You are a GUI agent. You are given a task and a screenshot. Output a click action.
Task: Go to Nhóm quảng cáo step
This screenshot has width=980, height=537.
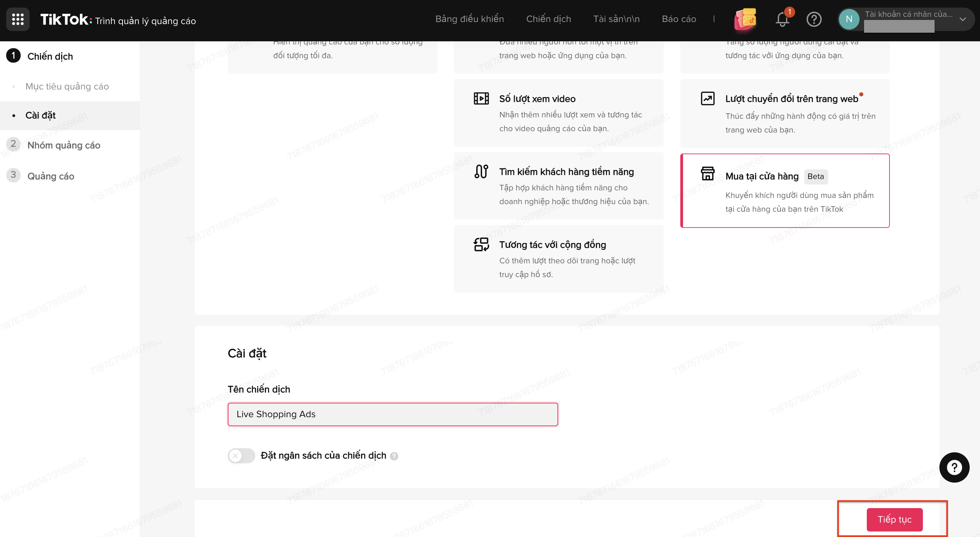(x=64, y=145)
